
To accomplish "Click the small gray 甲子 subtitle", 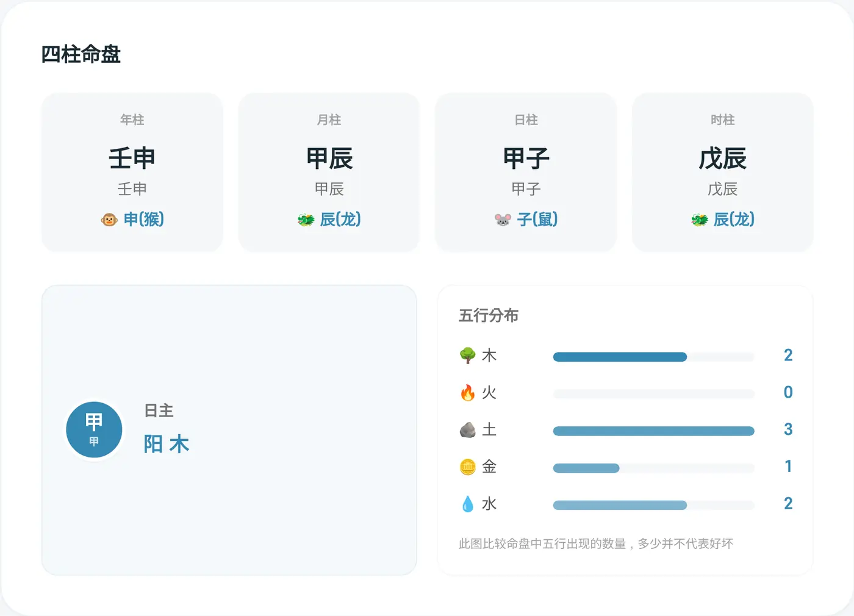I will [x=526, y=189].
